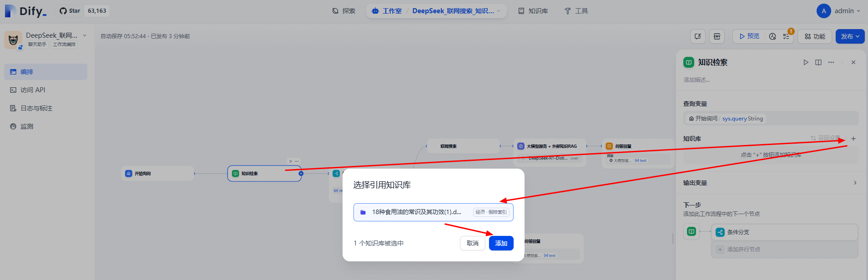The image size is (868, 280).
Task: Click the DeepSeek app bear icon
Action: point(13,40)
